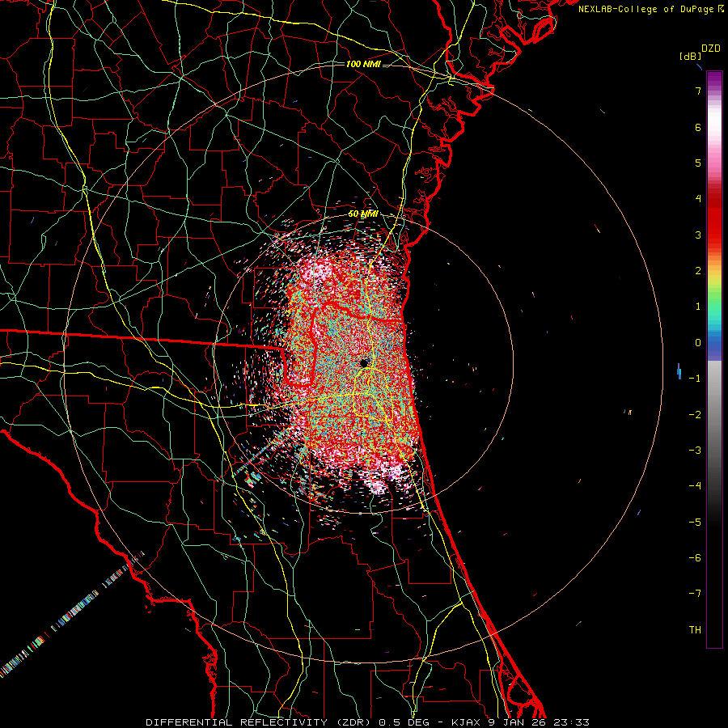Click the 6 value on the color scale
This screenshot has height=728, width=728.
click(x=698, y=127)
